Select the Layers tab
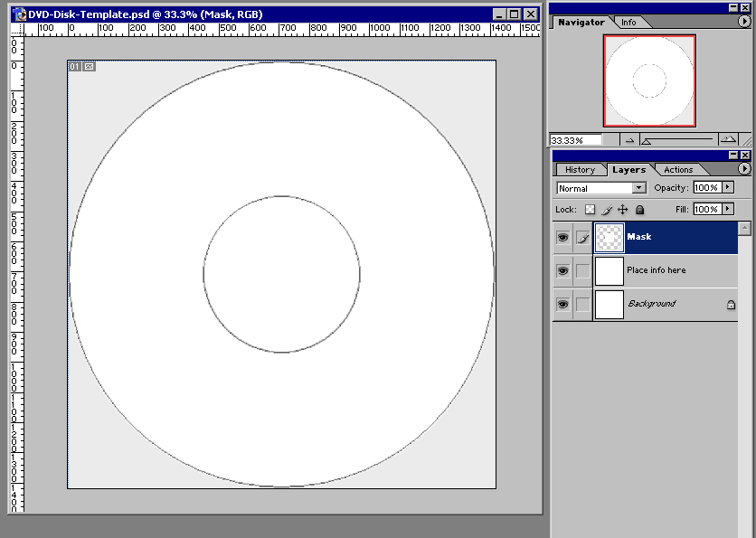This screenshot has width=756, height=538. click(x=628, y=170)
